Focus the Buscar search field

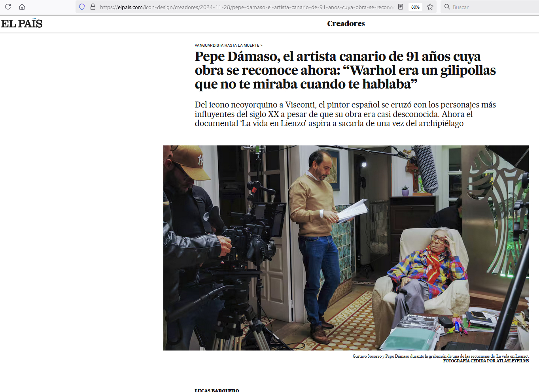coord(490,7)
